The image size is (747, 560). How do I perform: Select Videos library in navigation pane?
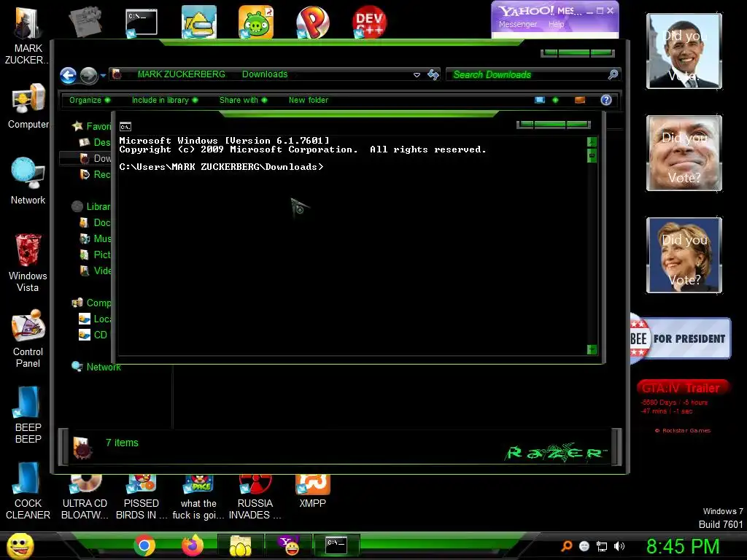pos(95,271)
